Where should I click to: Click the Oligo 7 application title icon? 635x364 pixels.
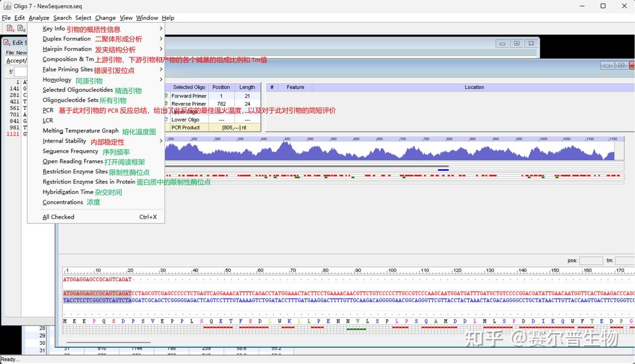(x=7, y=6)
